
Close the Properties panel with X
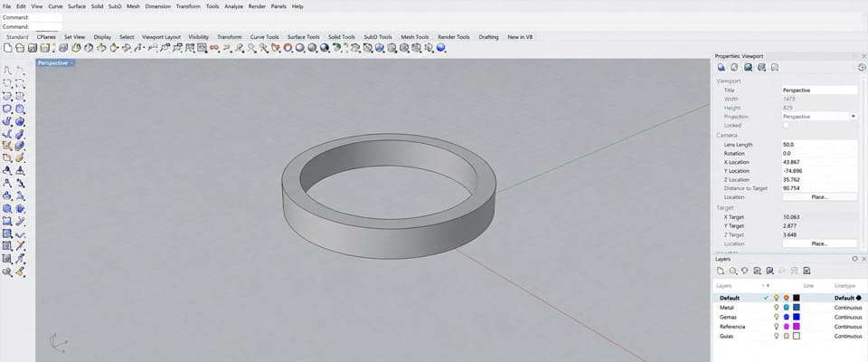pyautogui.click(x=863, y=56)
